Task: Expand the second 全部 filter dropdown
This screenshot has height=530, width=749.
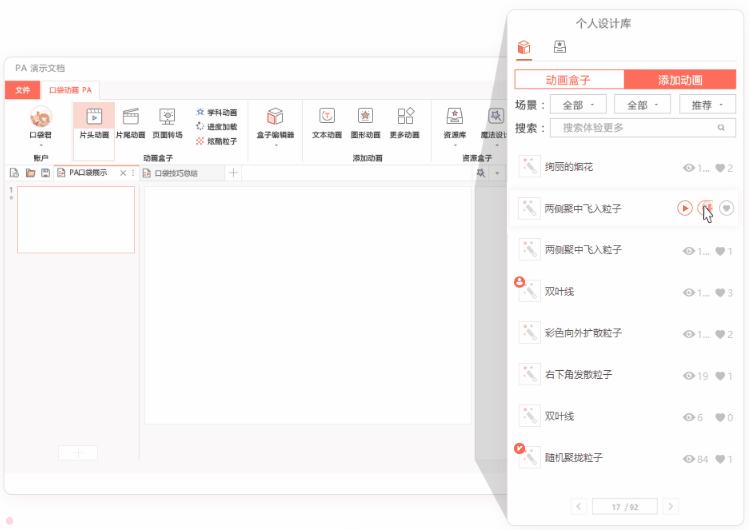Action: click(x=642, y=105)
